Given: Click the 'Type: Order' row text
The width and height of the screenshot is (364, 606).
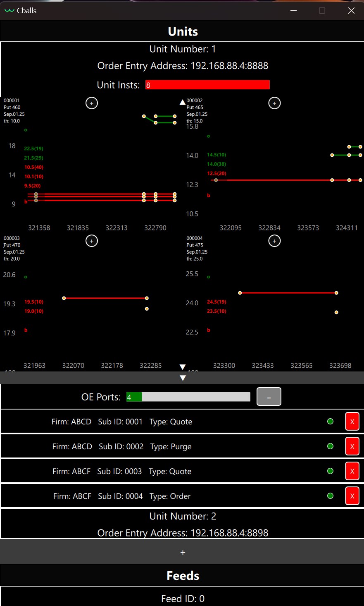Looking at the screenshot, I should click(170, 496).
